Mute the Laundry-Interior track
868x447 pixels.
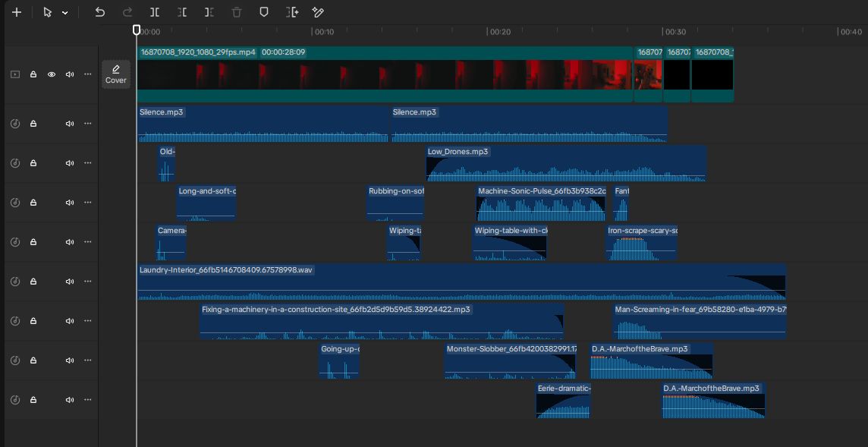coord(70,282)
